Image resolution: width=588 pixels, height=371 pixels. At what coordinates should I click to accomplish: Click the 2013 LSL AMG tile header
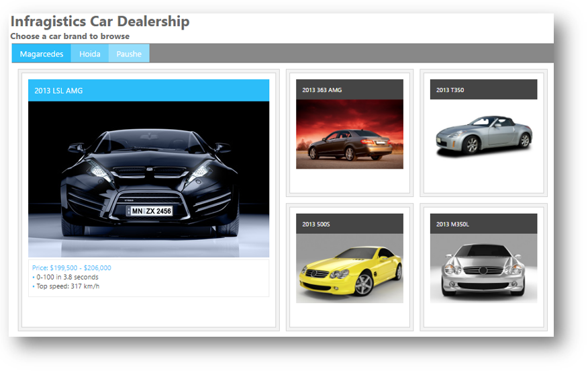click(148, 90)
